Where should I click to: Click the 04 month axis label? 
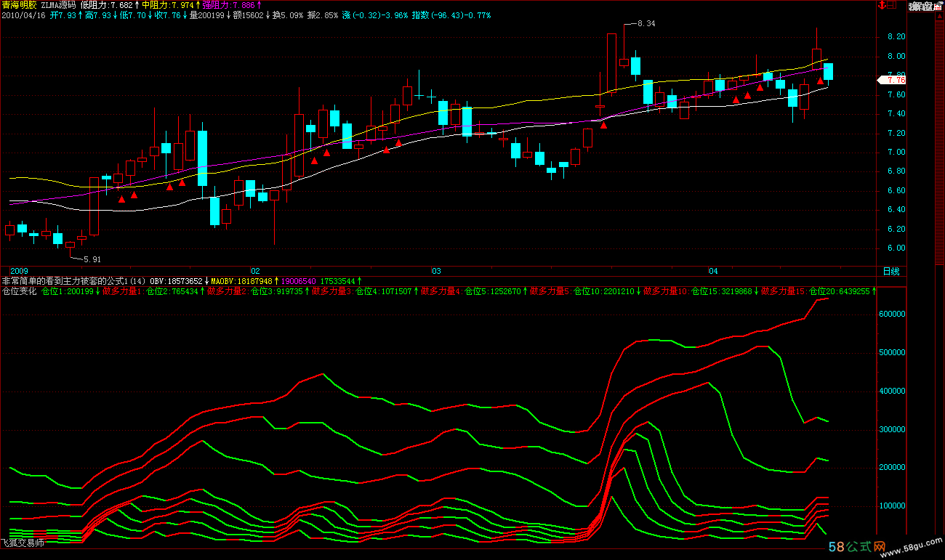click(714, 271)
